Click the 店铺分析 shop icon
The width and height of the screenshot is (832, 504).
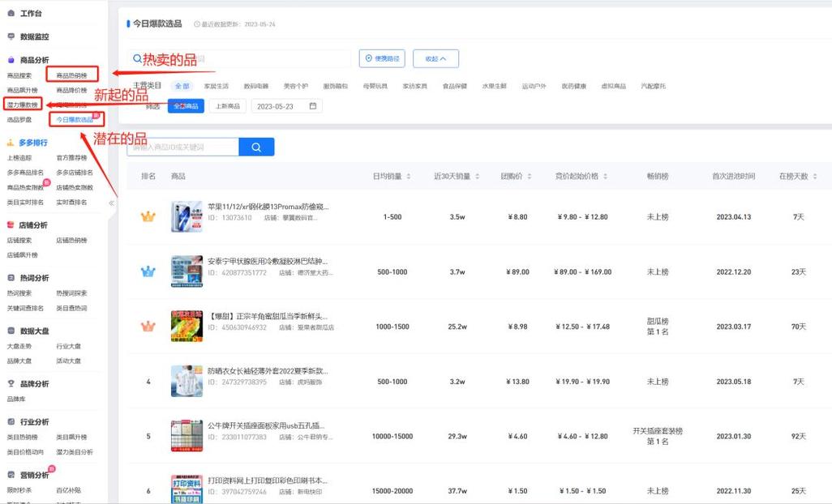(x=10, y=224)
